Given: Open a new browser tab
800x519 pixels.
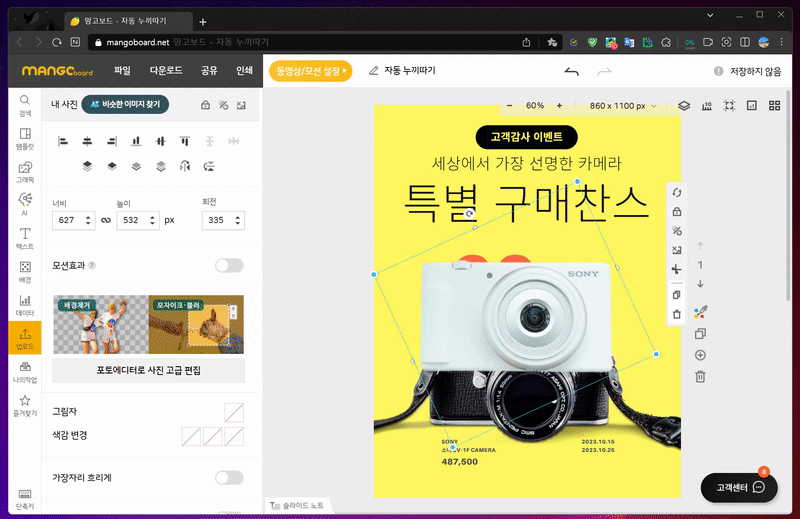Looking at the screenshot, I should 203,22.
